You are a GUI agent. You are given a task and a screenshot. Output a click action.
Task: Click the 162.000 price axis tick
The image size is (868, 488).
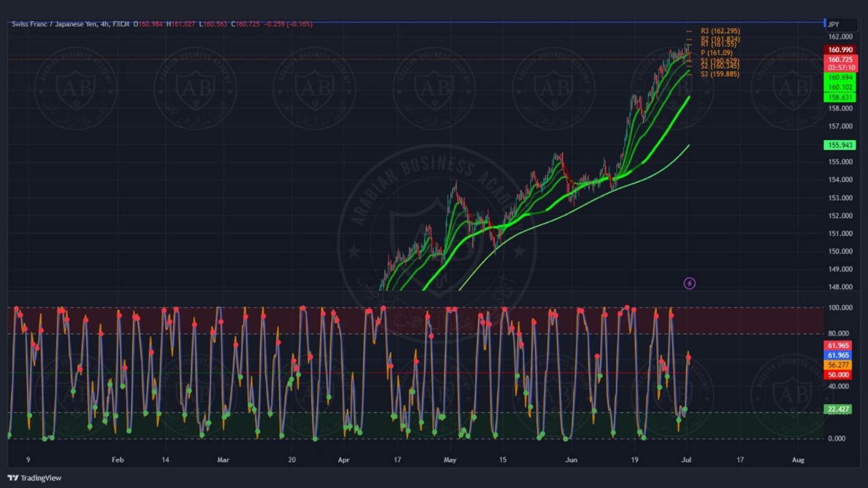(840, 37)
